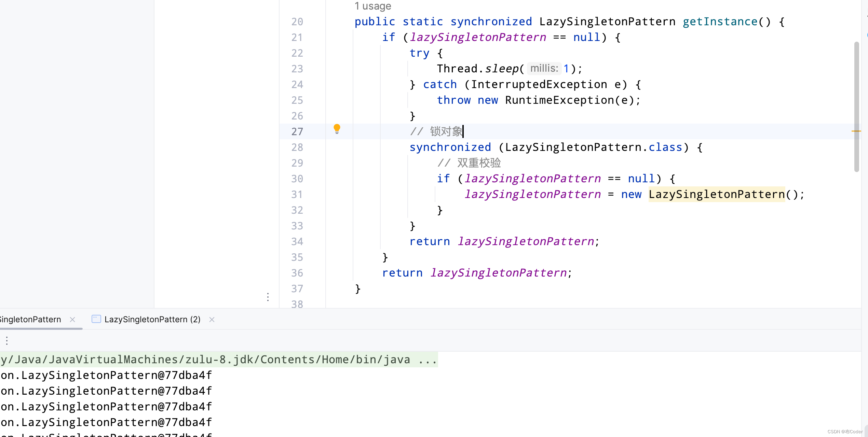
Task: Click the yellow lightbulb quick-fix icon
Action: point(337,129)
